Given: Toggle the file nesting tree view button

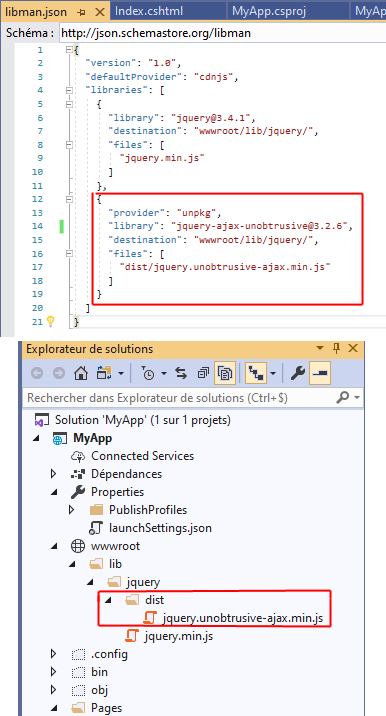Looking at the screenshot, I should [256, 374].
